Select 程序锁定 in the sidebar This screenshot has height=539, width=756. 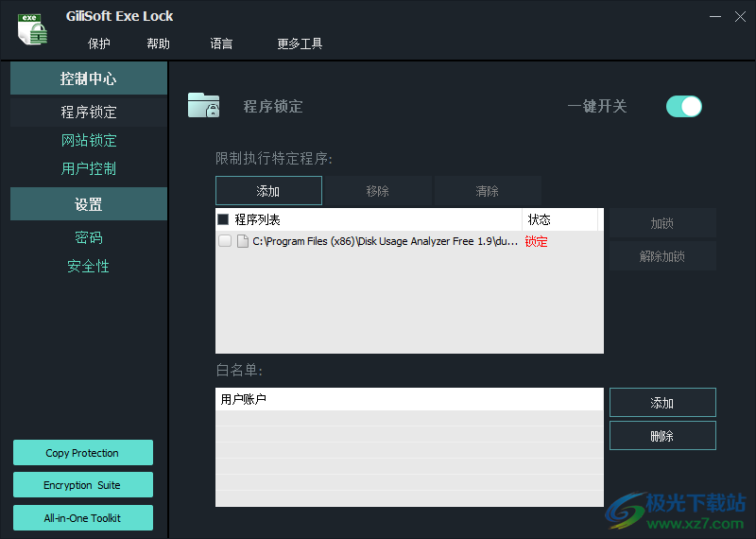(89, 112)
